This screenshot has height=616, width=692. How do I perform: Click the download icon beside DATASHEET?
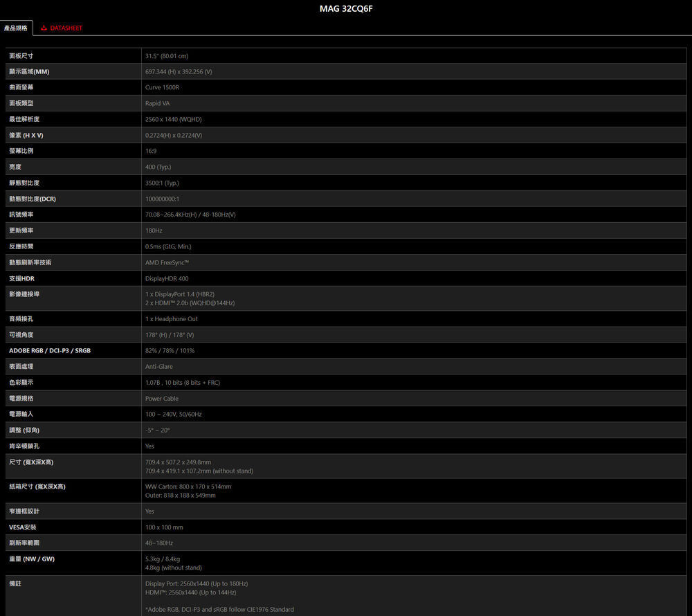[44, 28]
